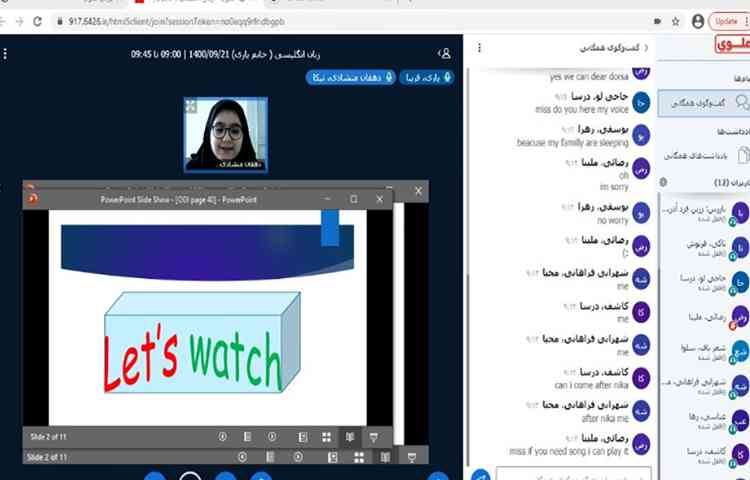Close the outer shared screen window
750x480 pixels.
click(419, 191)
